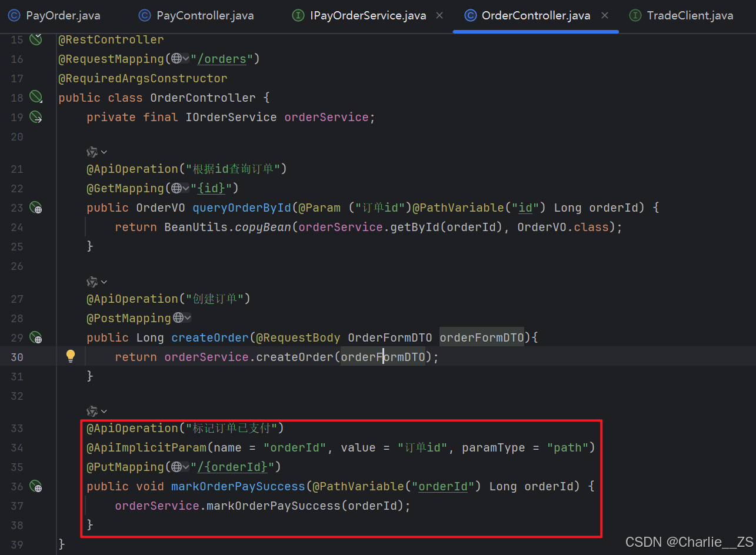Screen dimensions: 756x555
Task: Open the URL dropdown arrow on @PutMapping line
Action: tap(186, 467)
